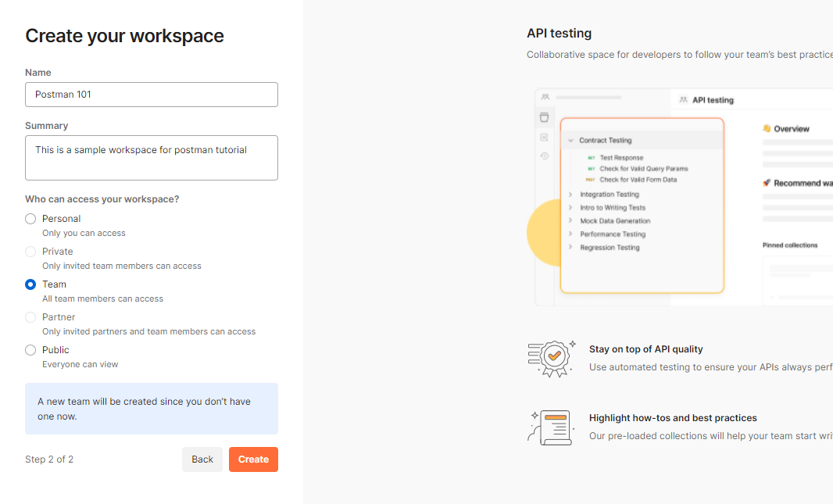Select the Public access radio button
833x504 pixels.
click(x=30, y=351)
